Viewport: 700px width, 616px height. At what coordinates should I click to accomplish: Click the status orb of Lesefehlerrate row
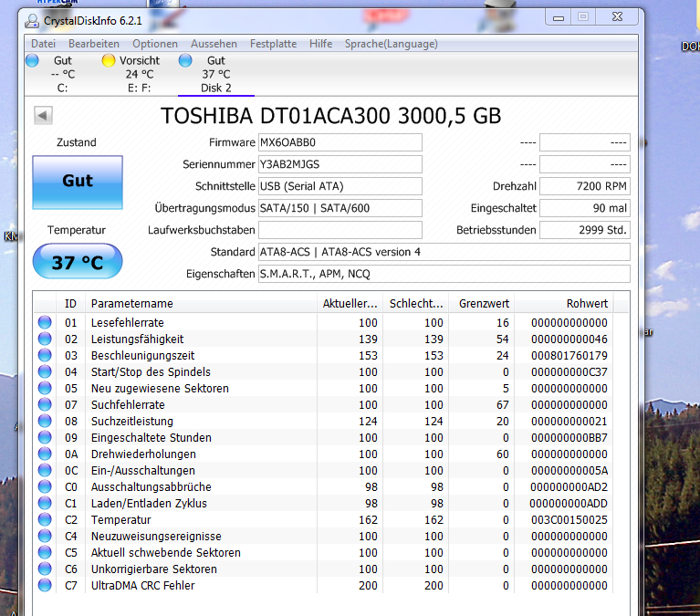(45, 322)
